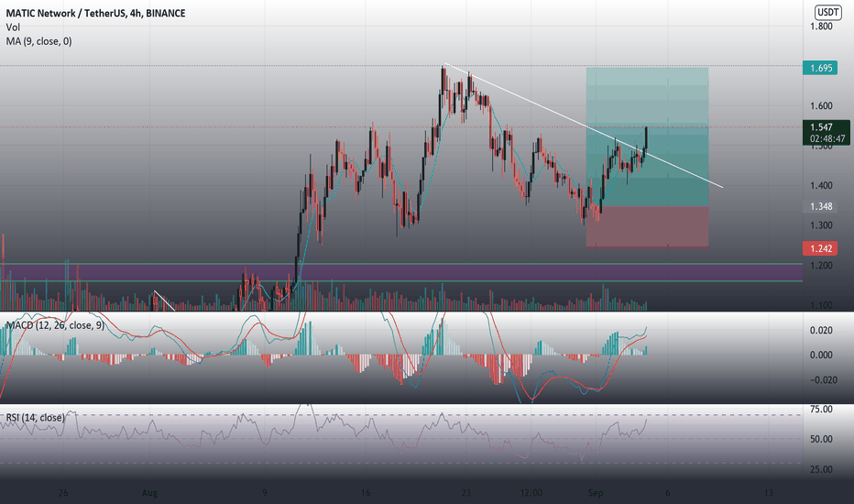This screenshot has height=504, width=854.
Task: Select the RSI (14, close) indicator label
Action: tap(35, 417)
